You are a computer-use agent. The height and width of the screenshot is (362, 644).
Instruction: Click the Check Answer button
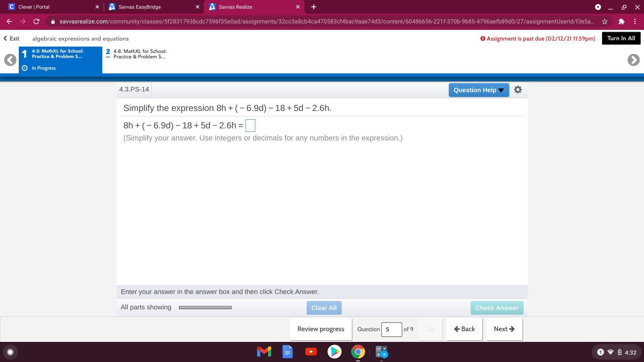496,308
